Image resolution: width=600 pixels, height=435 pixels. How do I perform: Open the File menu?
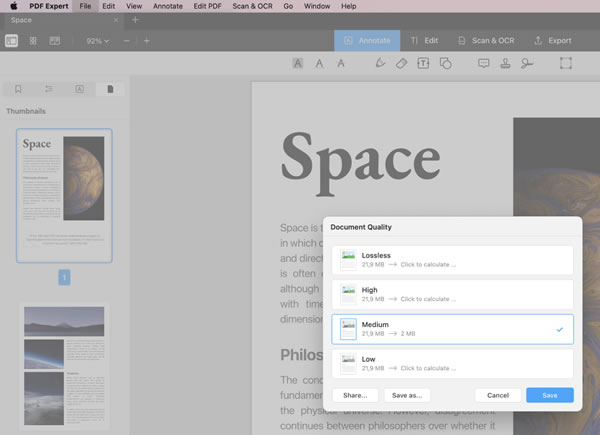pos(85,6)
